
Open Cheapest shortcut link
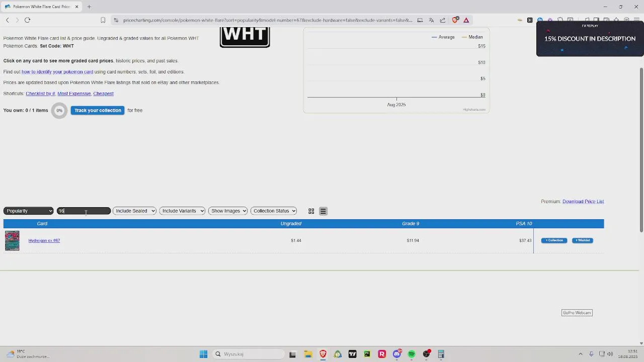[103, 94]
